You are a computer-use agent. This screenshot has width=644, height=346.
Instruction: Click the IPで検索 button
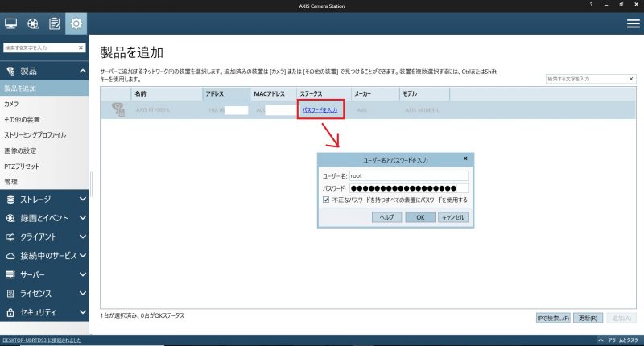(x=553, y=318)
